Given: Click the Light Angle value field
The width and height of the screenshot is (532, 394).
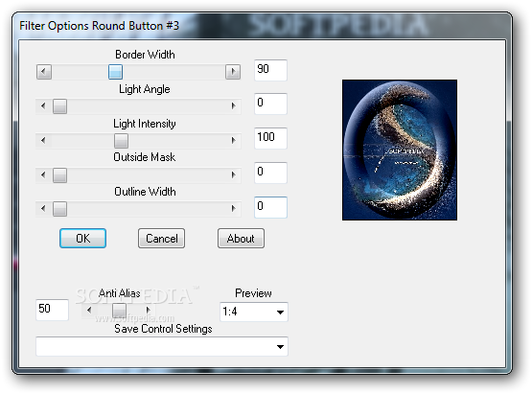Looking at the screenshot, I should click(270, 104).
